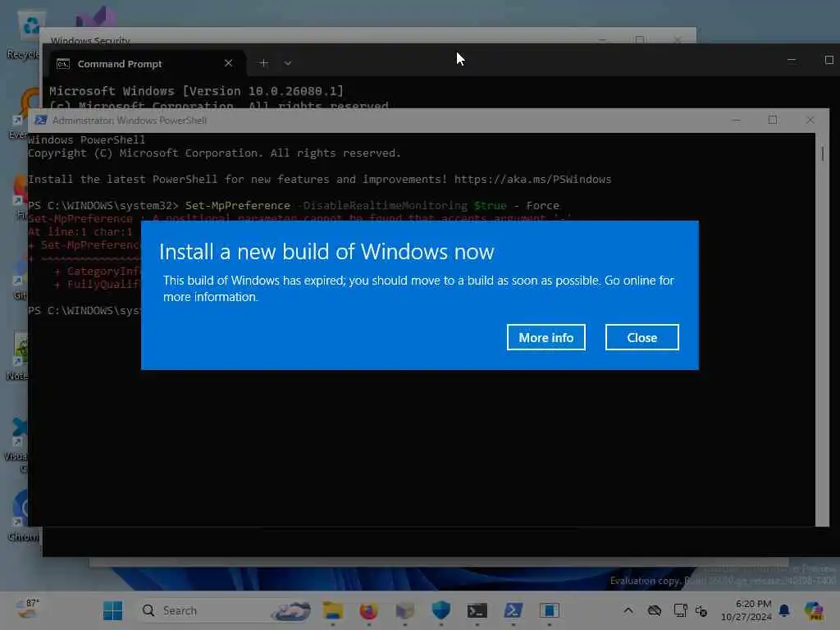Open Copilot preview icon in taskbar

(814, 610)
